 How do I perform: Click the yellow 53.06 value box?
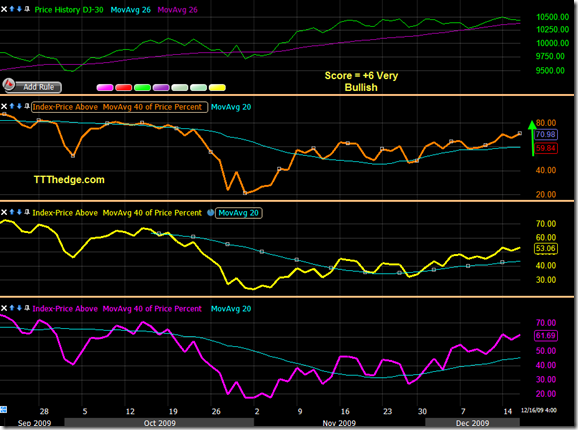pyautogui.click(x=546, y=248)
